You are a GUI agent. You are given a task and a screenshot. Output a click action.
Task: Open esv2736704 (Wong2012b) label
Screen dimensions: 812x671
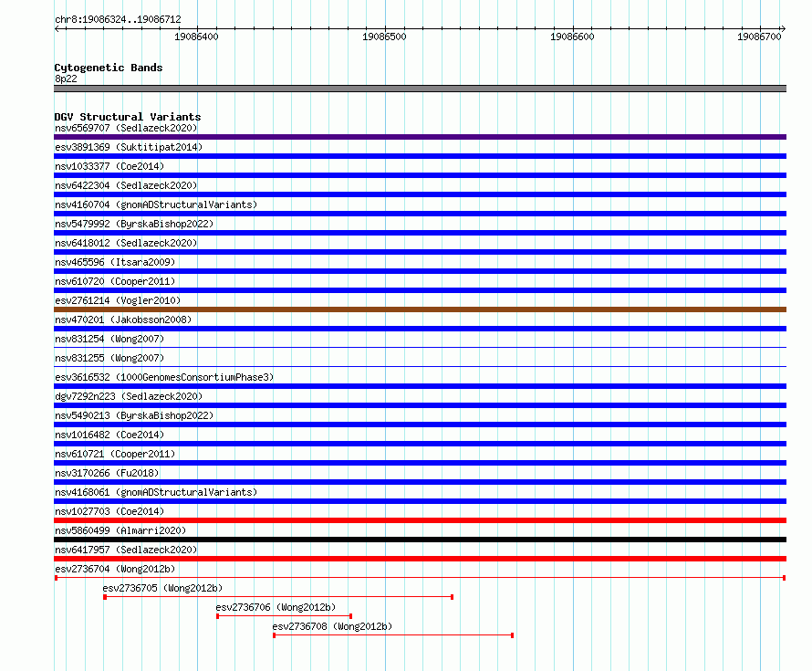(115, 569)
